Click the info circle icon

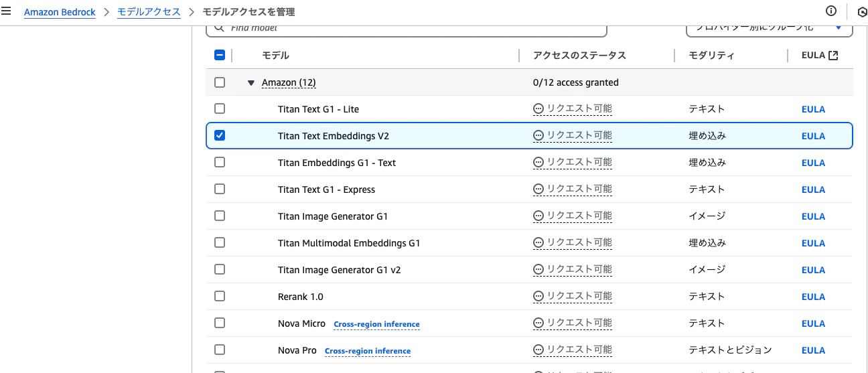pyautogui.click(x=832, y=11)
